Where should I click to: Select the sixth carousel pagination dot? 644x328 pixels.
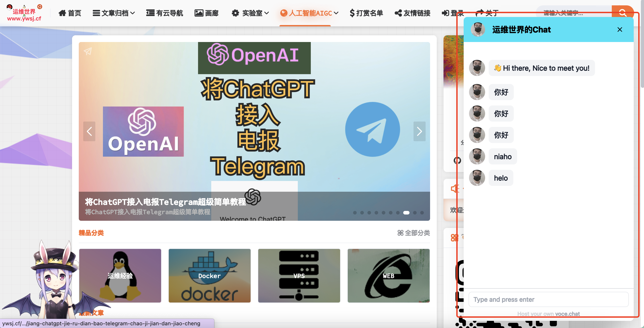(x=390, y=213)
